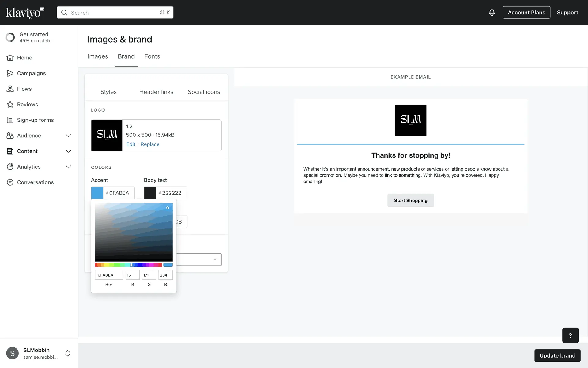Switch to the Fonts tab

(x=152, y=56)
